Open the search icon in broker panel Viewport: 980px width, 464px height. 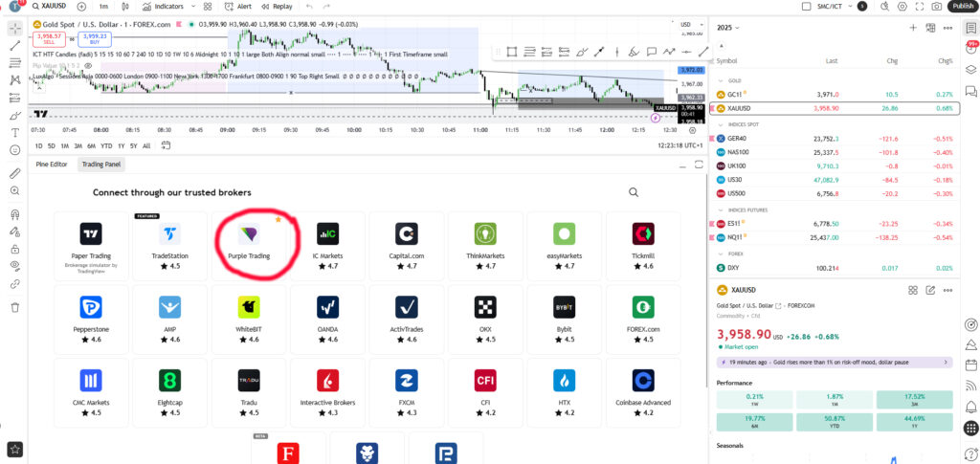(x=634, y=192)
